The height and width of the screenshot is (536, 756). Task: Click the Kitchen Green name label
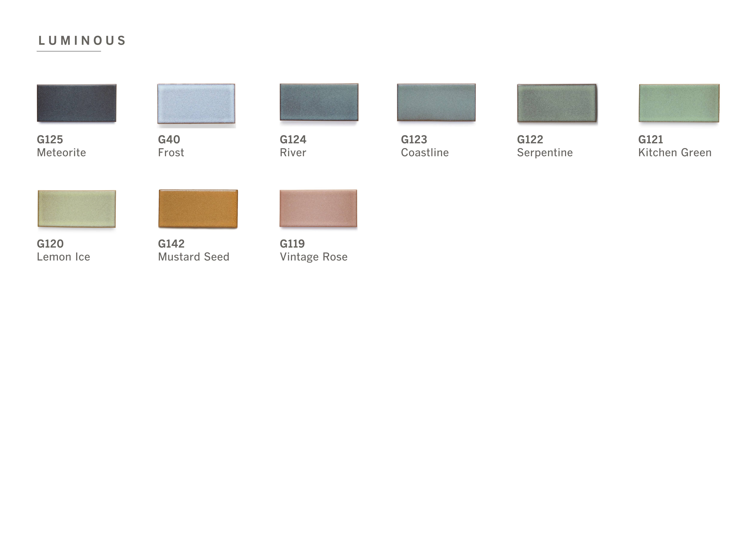coord(675,152)
